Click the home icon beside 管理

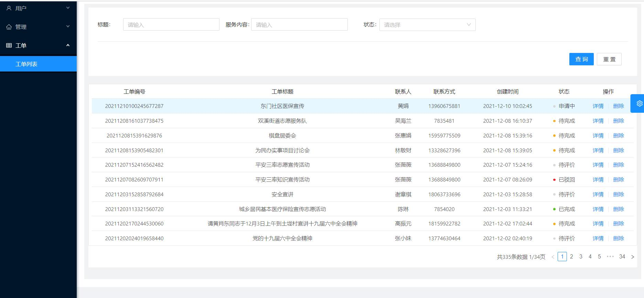[x=9, y=27]
